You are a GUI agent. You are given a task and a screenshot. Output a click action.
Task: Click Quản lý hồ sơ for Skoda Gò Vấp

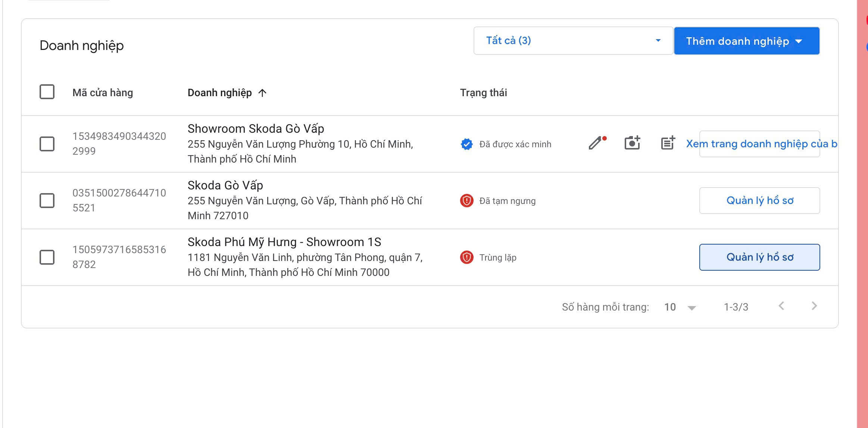[x=759, y=201]
